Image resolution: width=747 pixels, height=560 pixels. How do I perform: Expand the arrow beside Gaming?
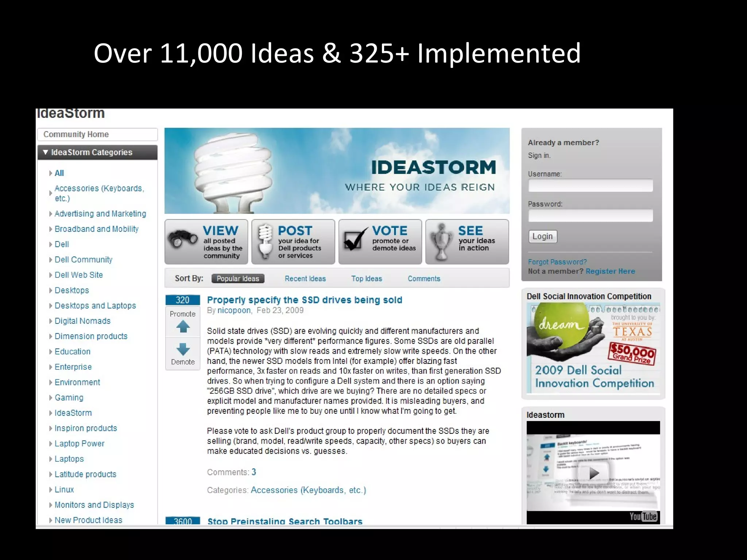(51, 397)
